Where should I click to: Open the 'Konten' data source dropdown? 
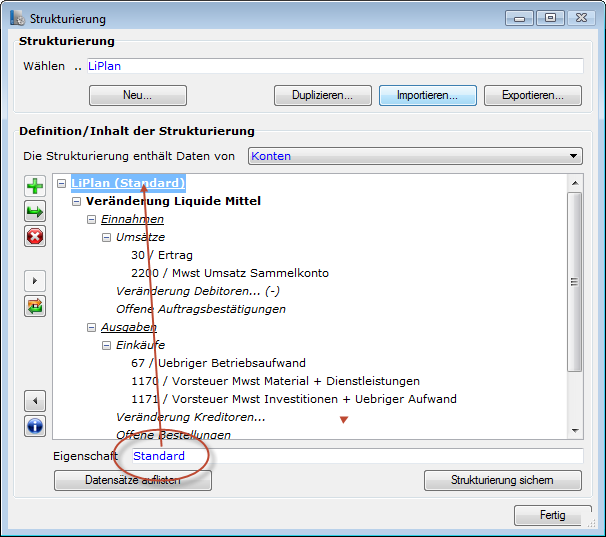click(x=573, y=156)
